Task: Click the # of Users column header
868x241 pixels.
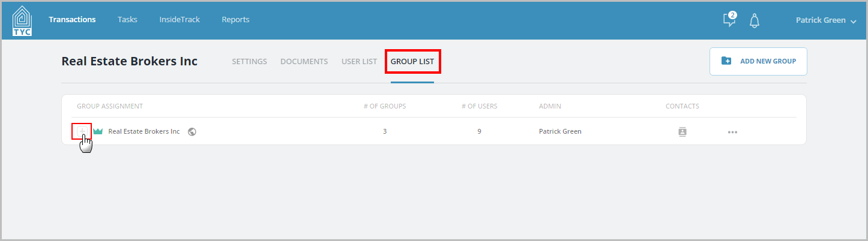Action: click(x=479, y=106)
